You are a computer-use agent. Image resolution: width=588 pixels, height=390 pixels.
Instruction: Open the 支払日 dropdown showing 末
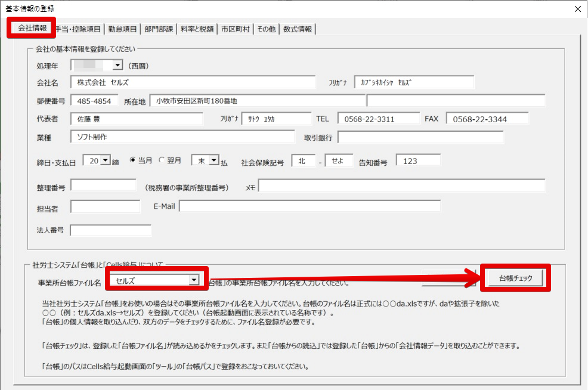click(214, 160)
